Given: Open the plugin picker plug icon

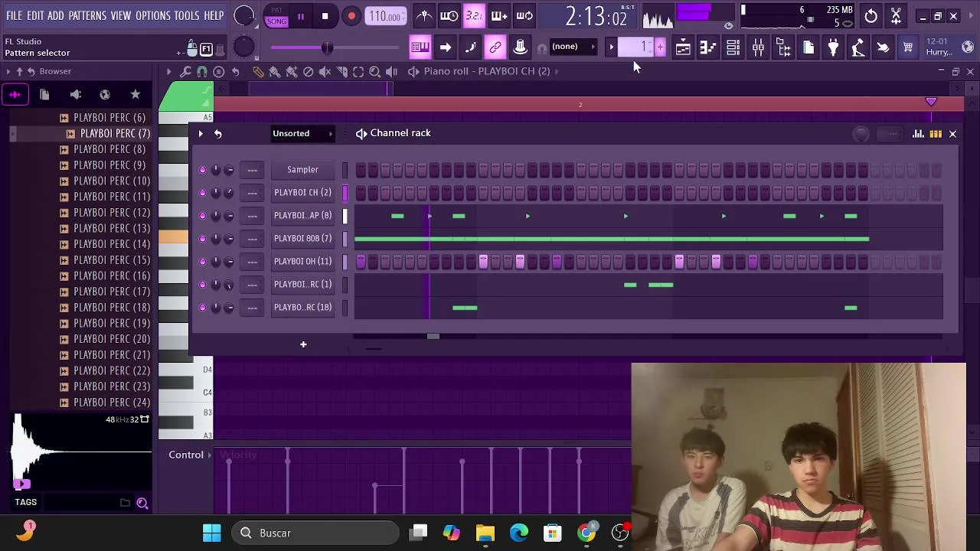Looking at the screenshot, I should (x=833, y=48).
